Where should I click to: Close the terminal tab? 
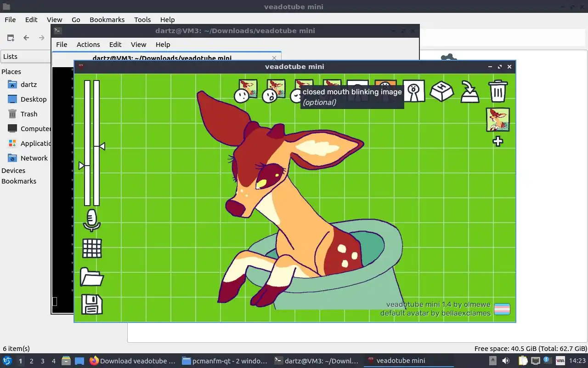[274, 58]
